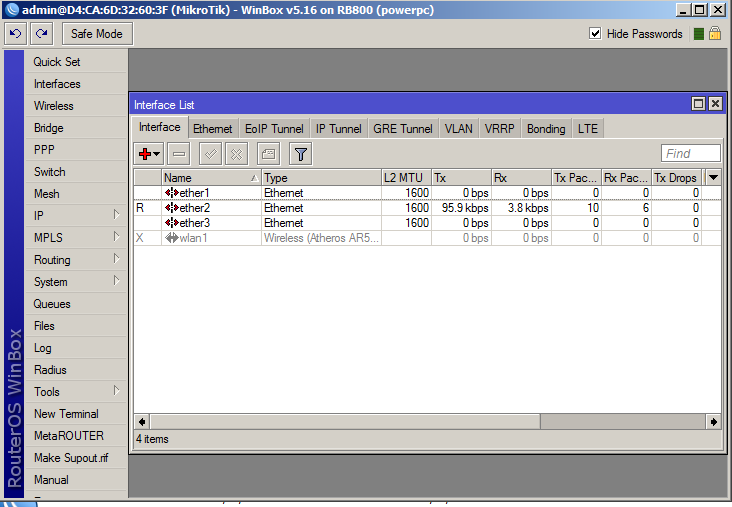Click the Enable checkmark toolbar button
The image size is (732, 507).
211,154
